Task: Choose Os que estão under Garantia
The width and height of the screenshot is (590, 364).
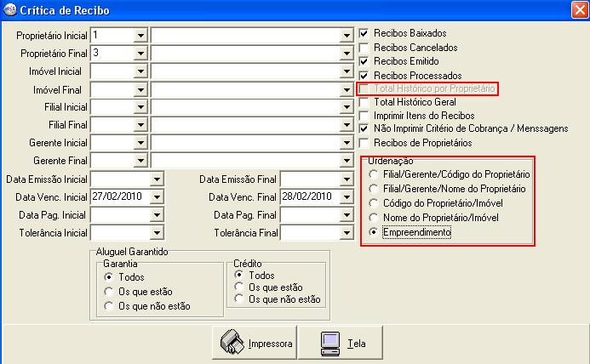Action: click(108, 292)
